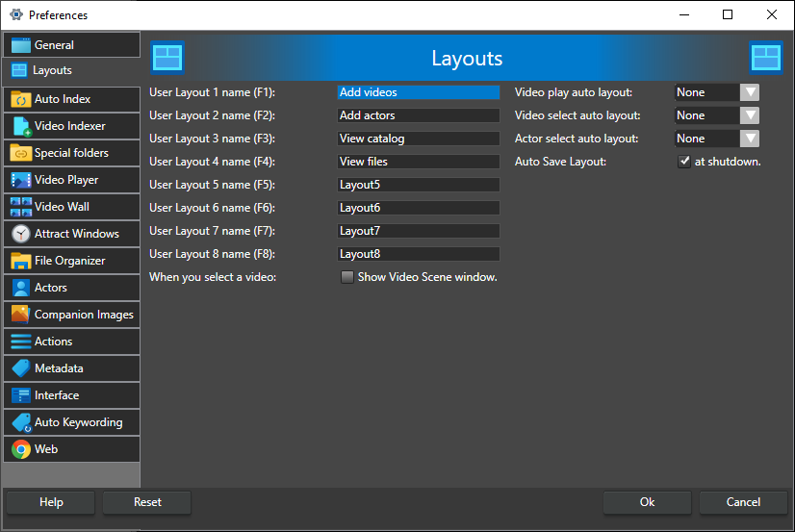
Task: Toggle Auto Save Layout at shutdown
Action: pos(684,162)
